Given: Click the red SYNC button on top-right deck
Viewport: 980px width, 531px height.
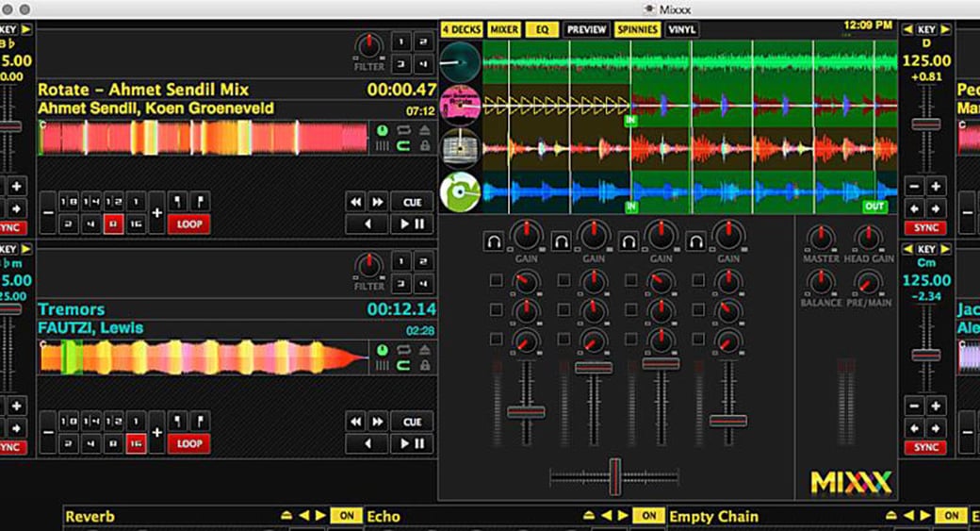Looking at the screenshot, I should tap(925, 228).
